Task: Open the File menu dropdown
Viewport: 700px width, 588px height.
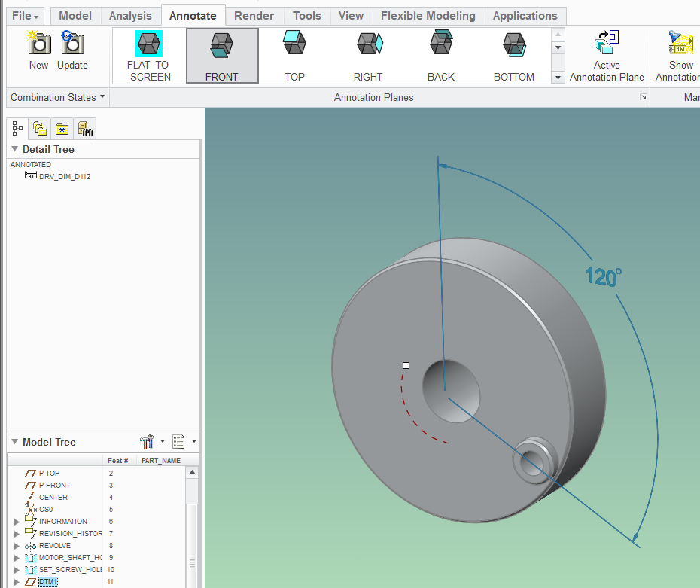Action: (25, 16)
